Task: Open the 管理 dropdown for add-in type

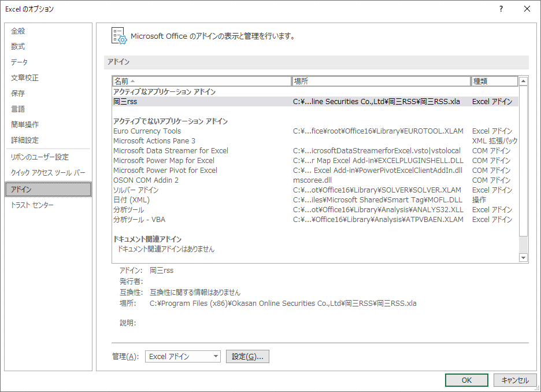Action: click(183, 357)
